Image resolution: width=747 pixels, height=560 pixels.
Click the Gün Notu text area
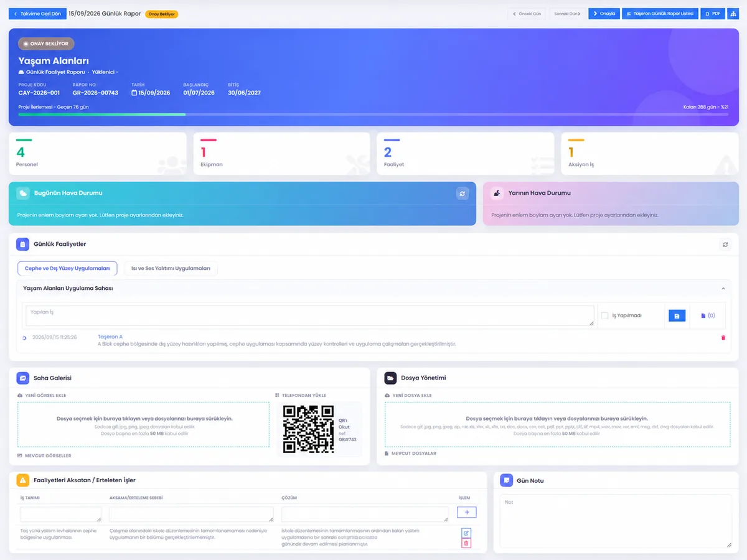pyautogui.click(x=616, y=521)
